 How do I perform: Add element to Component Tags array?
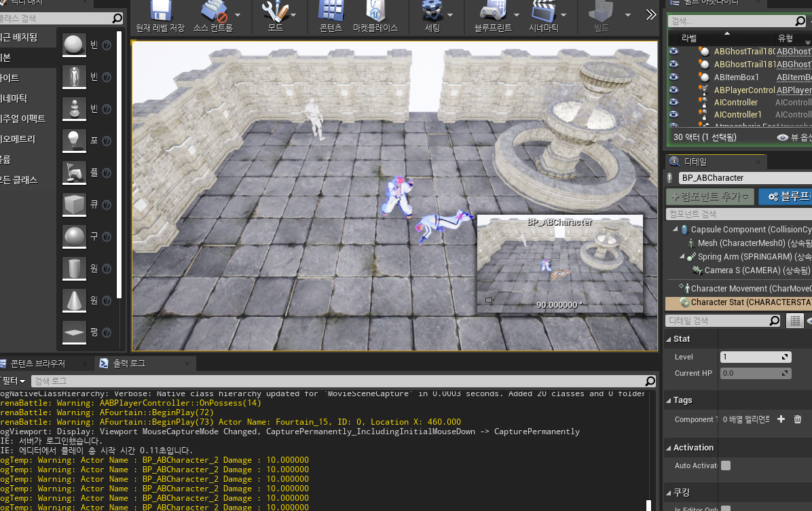coord(781,419)
